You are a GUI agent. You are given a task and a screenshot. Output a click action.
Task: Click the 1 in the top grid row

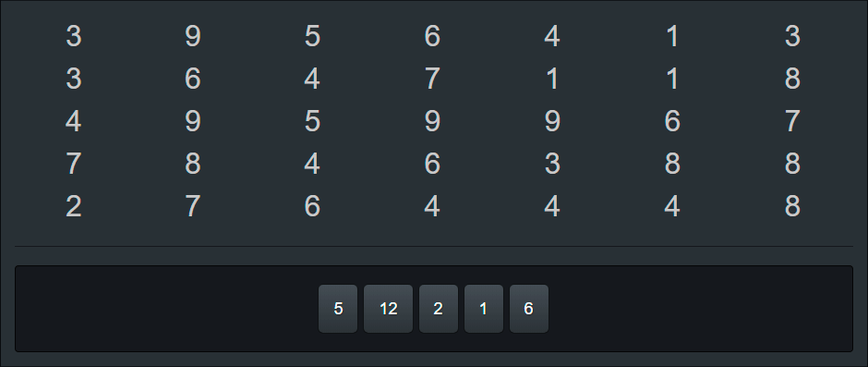672,36
